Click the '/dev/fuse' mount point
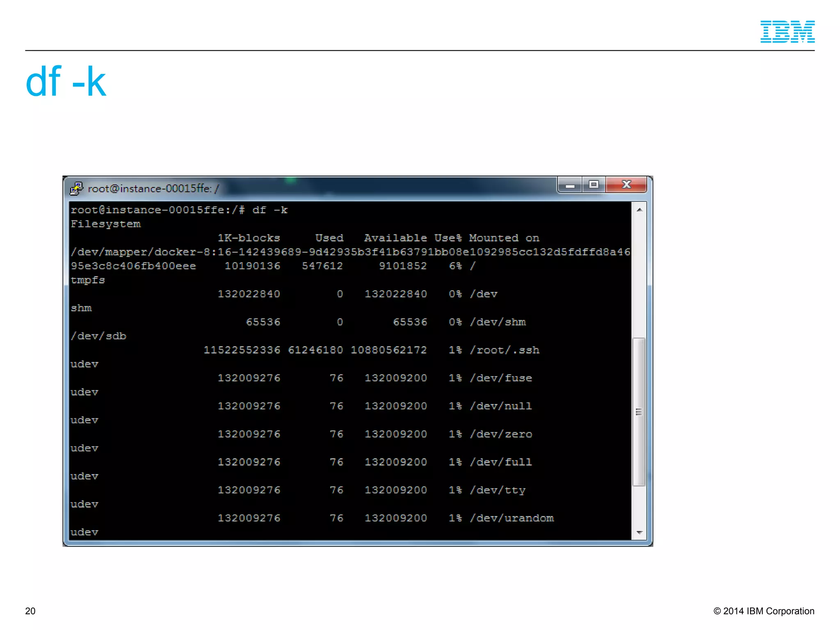Image resolution: width=840 pixels, height=630 pixels. (x=501, y=378)
